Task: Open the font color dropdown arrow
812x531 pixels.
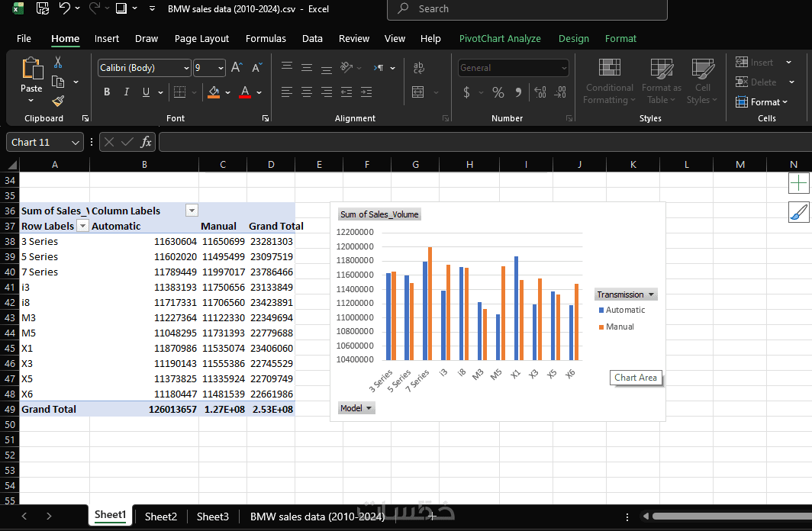Action: coord(259,92)
